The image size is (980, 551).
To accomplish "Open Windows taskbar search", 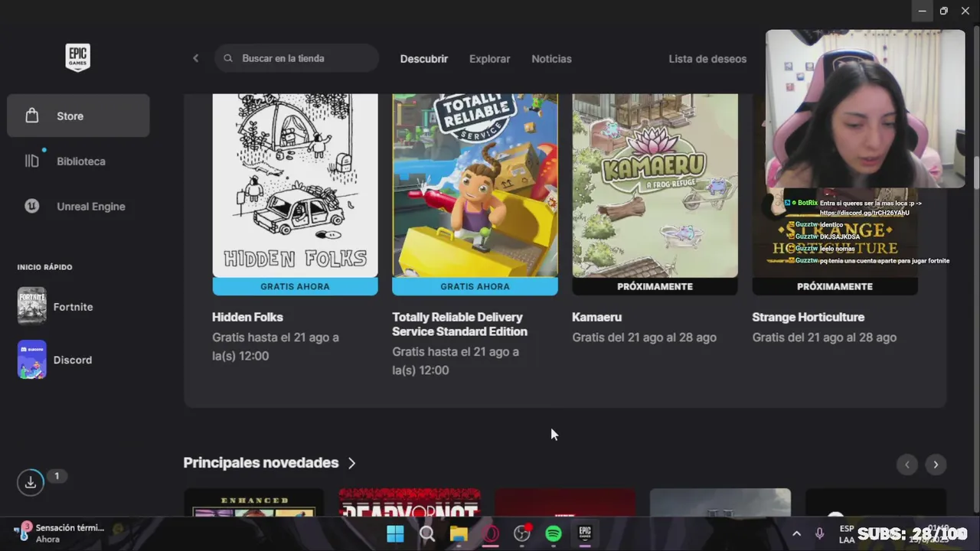I will [x=427, y=533].
